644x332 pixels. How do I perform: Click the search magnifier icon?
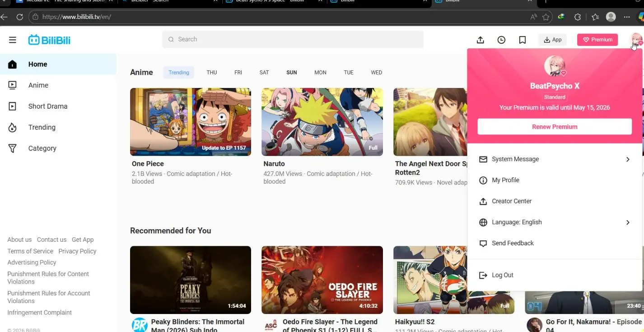pos(171,39)
